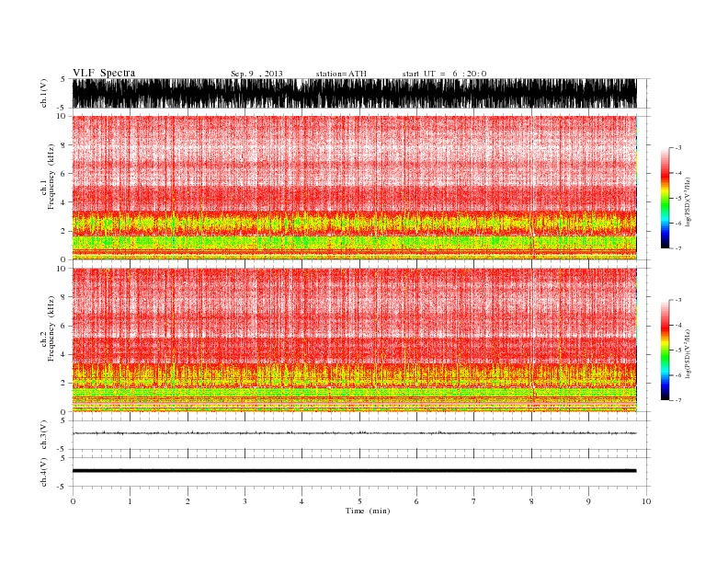Screen dimensions: 728x563
Task: Click the ch.1 "Frequency (kHz)" axis label
Action: (51, 177)
